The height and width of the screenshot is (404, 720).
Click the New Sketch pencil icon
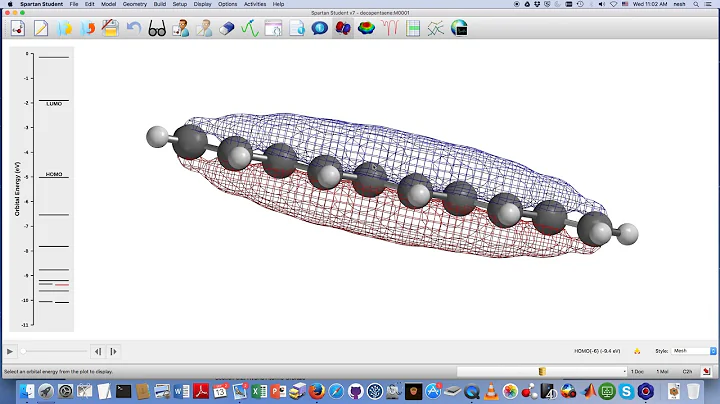41,28
